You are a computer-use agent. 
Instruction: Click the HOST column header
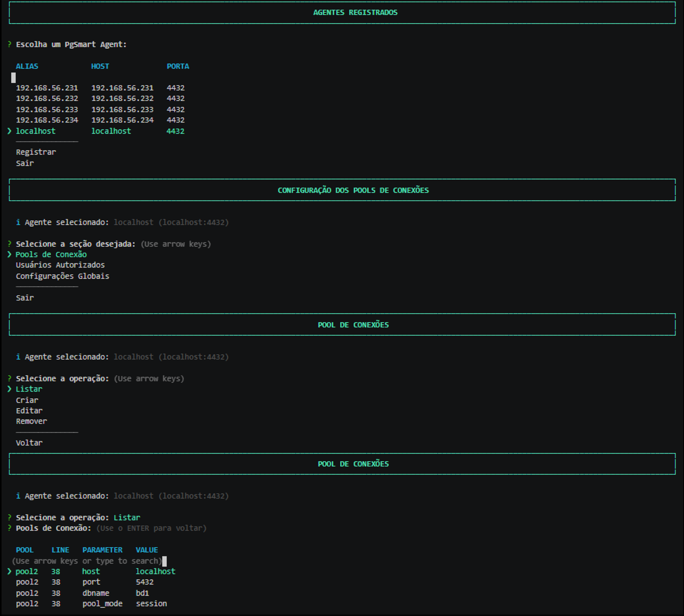[100, 66]
